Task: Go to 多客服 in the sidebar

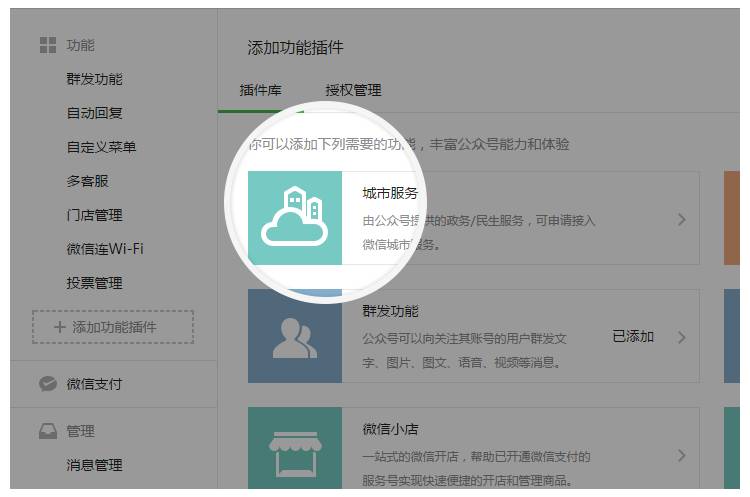Action: [88, 181]
